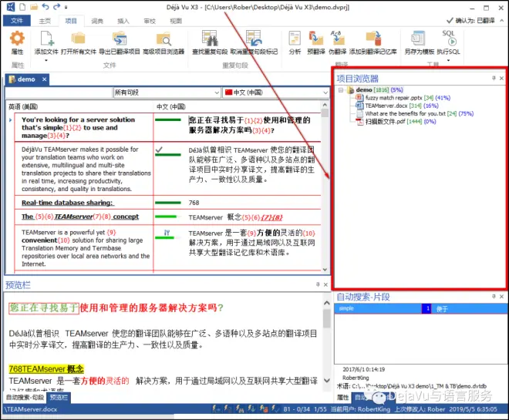Select the 属性 tab in the lower-right panel
This screenshot has width=509, height=420.
[342, 398]
